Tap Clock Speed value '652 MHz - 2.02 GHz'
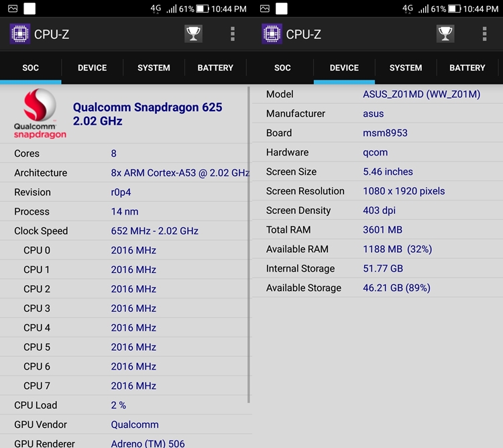This screenshot has height=448, width=503. (x=155, y=231)
